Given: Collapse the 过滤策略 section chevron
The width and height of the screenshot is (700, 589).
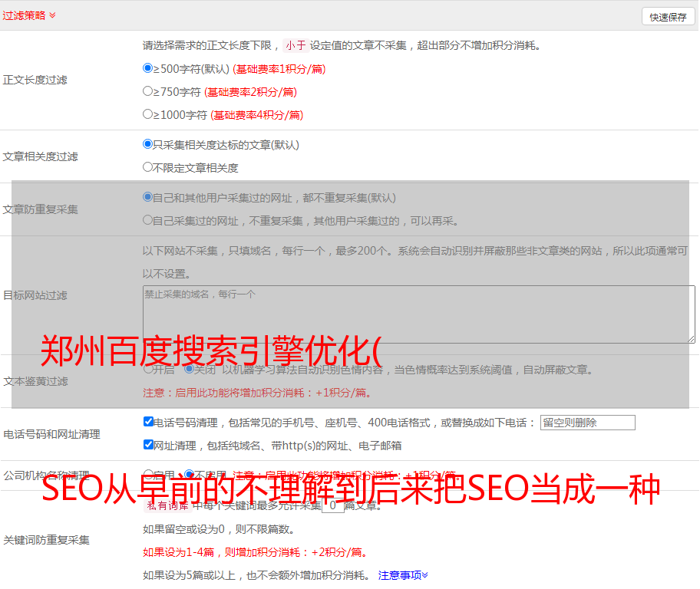Looking at the screenshot, I should click(x=52, y=15).
